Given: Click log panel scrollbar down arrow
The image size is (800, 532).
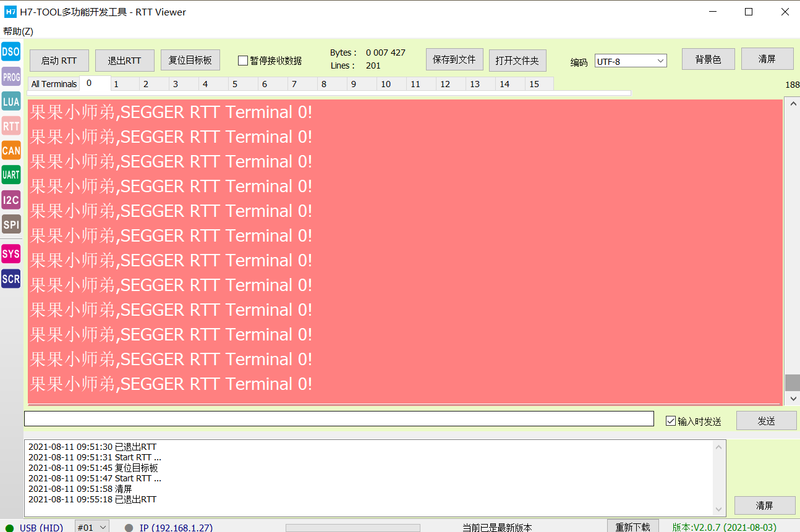Looking at the screenshot, I should [718, 509].
